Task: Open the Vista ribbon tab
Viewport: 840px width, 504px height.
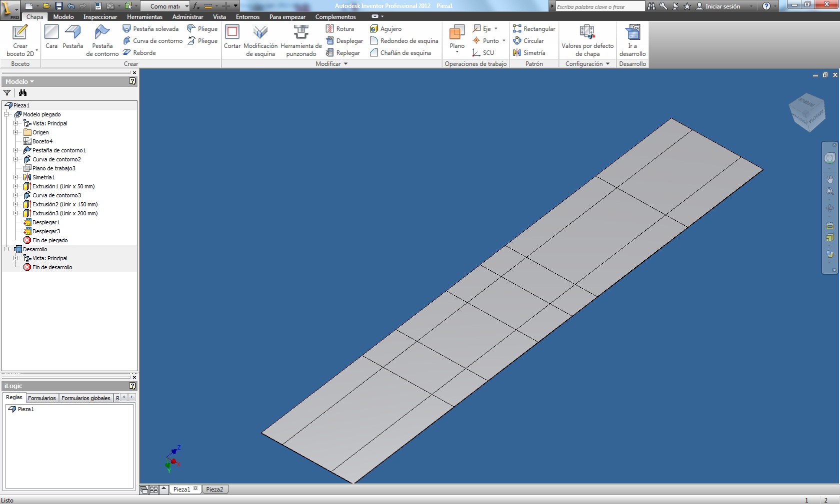Action: [x=219, y=17]
